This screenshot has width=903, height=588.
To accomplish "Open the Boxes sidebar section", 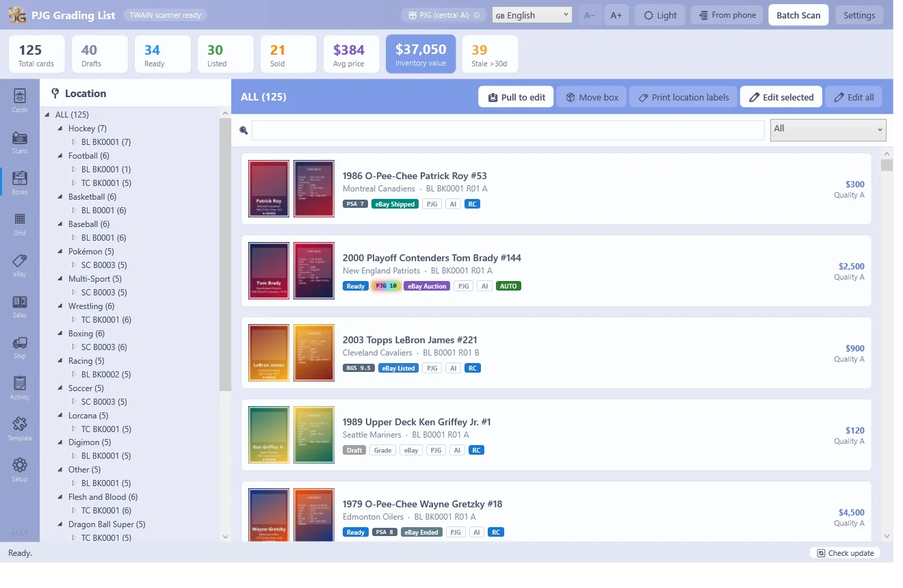I will (20, 183).
